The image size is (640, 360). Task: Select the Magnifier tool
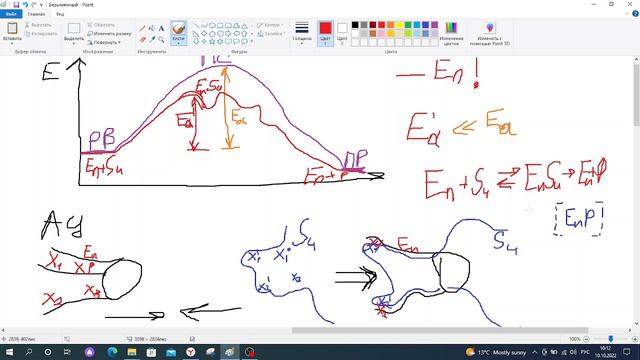pyautogui.click(x=161, y=39)
